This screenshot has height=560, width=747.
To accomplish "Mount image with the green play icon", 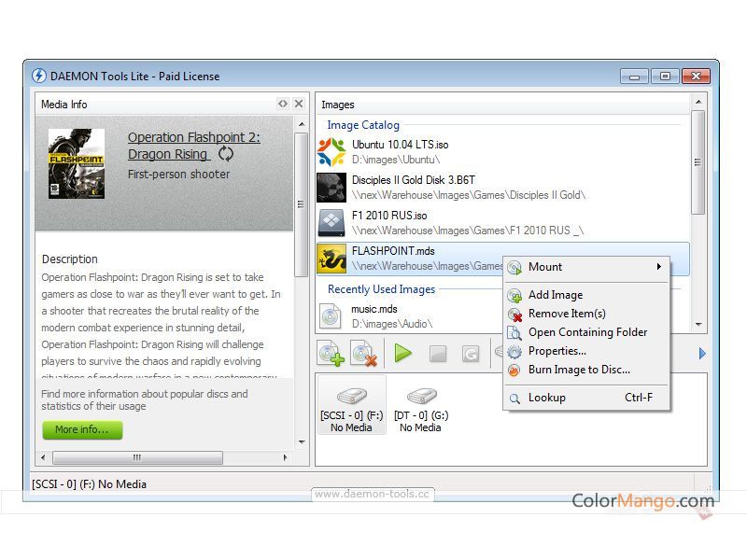I will click(403, 353).
